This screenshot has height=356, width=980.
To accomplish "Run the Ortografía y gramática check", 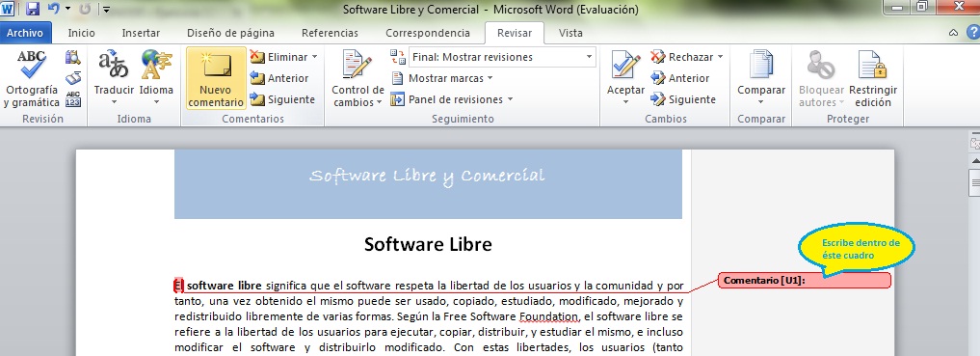I will 31,79.
